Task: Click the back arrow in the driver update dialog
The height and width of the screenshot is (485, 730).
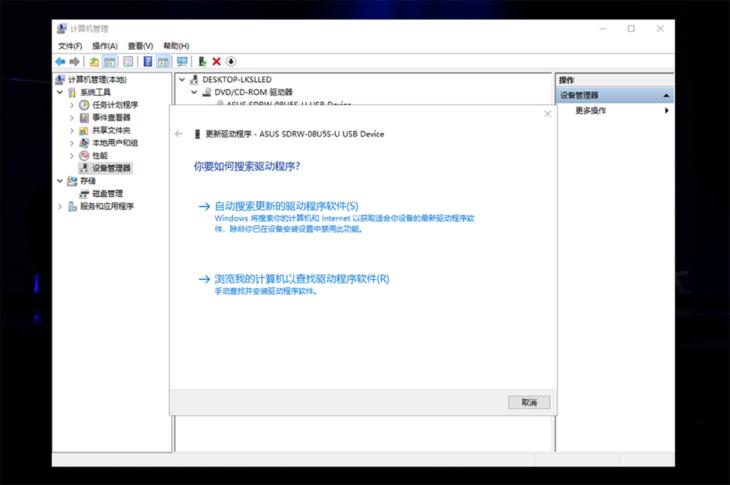Action: click(x=179, y=134)
